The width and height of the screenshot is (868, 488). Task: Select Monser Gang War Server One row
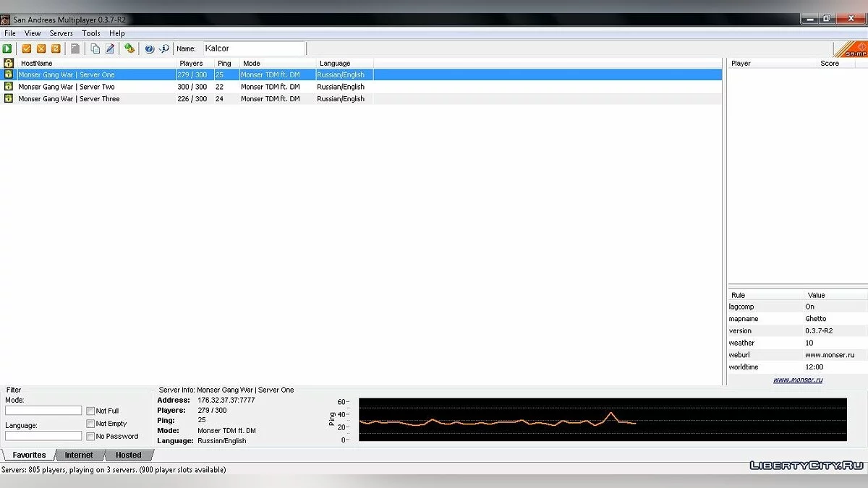coord(362,74)
